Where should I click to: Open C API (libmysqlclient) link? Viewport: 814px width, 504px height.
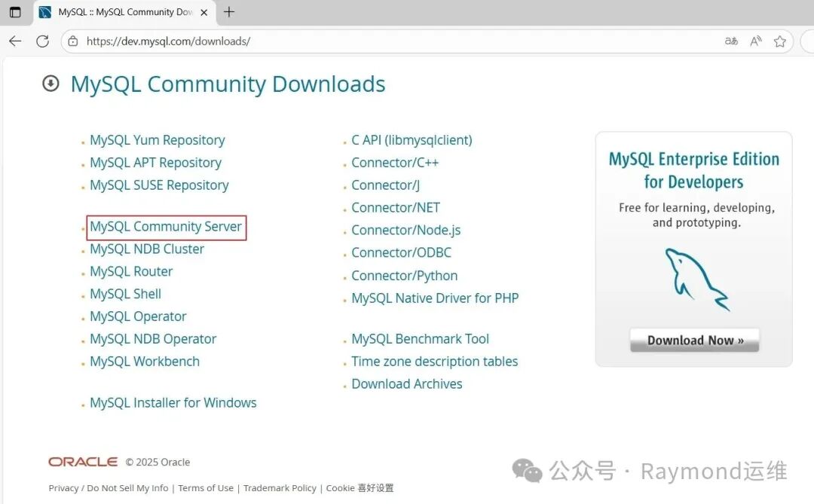412,140
